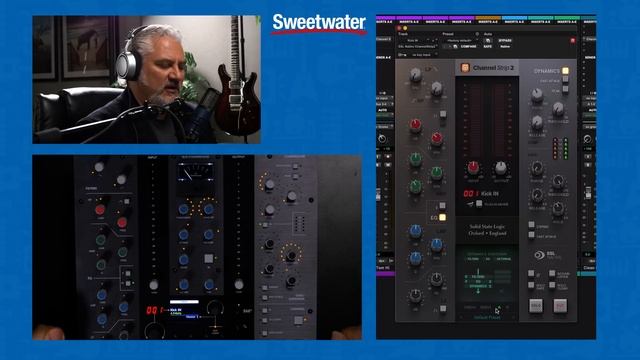The image size is (640, 360).
Task: Click the COMPARE button in plugin header
Action: (x=469, y=47)
